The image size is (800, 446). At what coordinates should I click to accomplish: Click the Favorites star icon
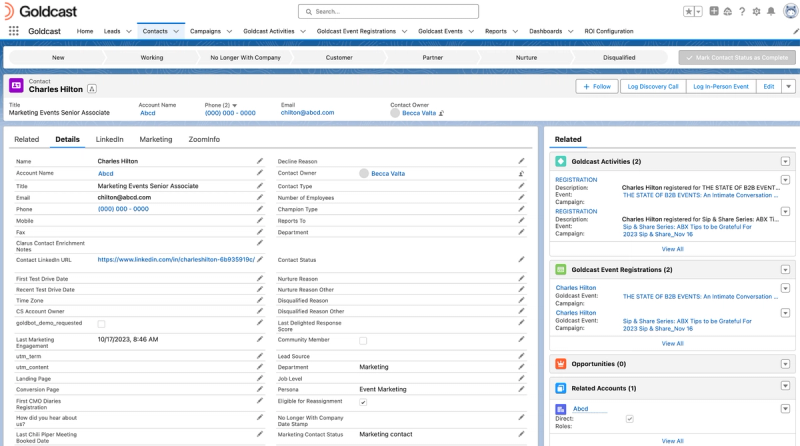pos(689,11)
